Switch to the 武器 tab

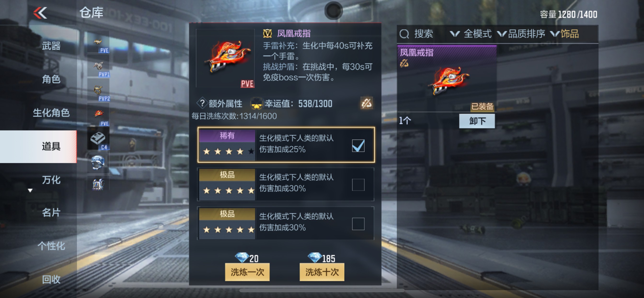tap(51, 46)
